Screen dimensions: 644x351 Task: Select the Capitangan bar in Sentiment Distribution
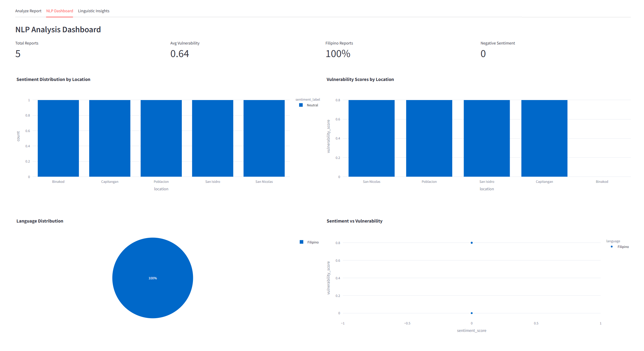point(110,138)
